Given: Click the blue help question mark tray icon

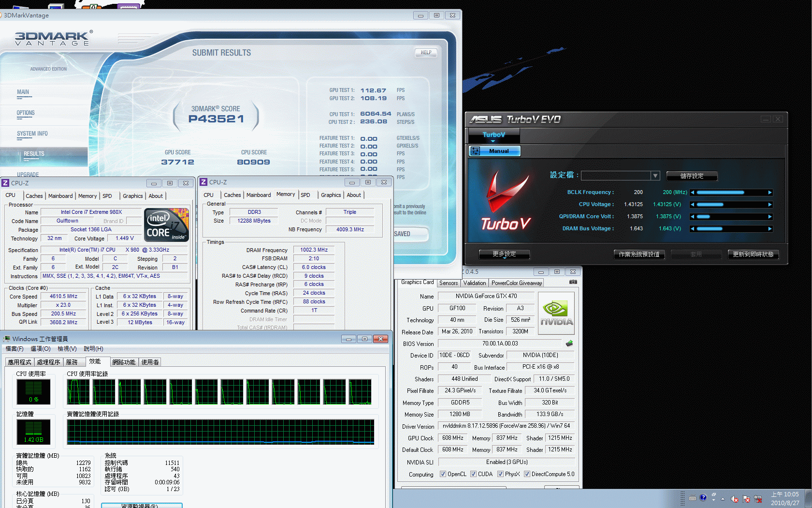Looking at the screenshot, I should (x=703, y=497).
